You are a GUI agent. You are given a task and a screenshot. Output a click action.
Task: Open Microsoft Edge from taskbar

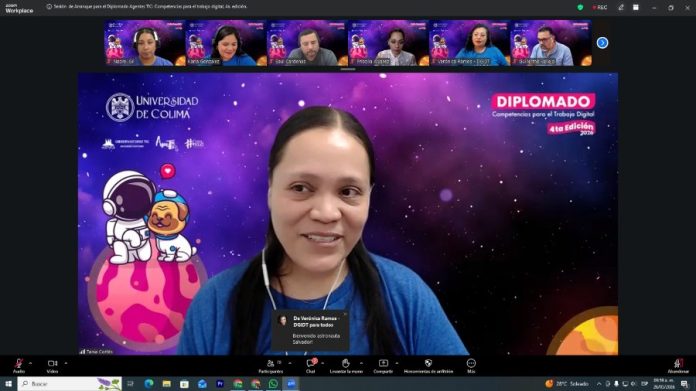(x=149, y=384)
